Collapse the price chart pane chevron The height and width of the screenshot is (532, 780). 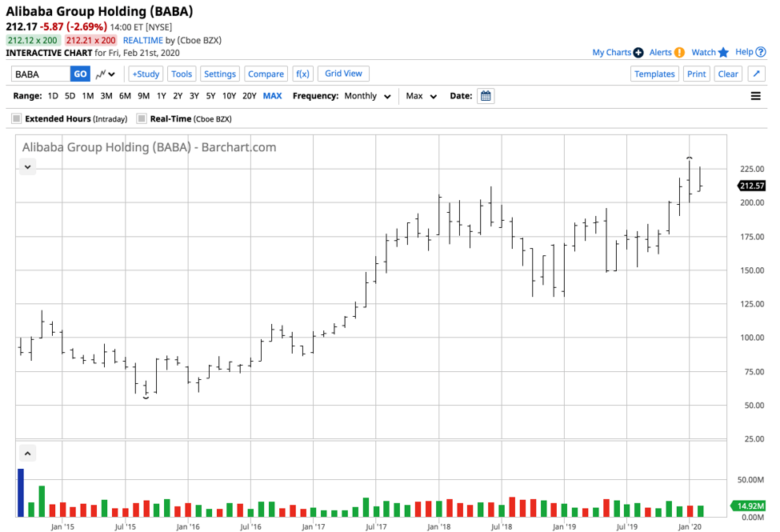tap(27, 166)
